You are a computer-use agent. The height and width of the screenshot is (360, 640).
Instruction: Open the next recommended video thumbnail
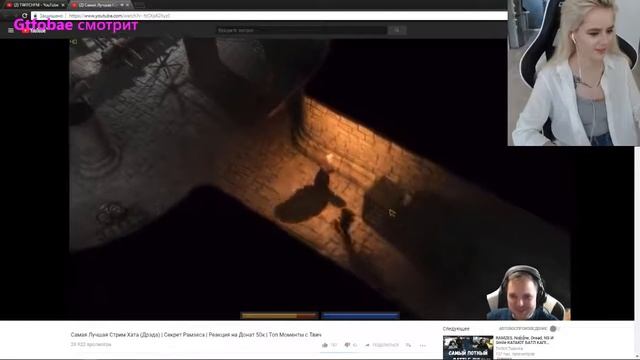[x=468, y=348]
